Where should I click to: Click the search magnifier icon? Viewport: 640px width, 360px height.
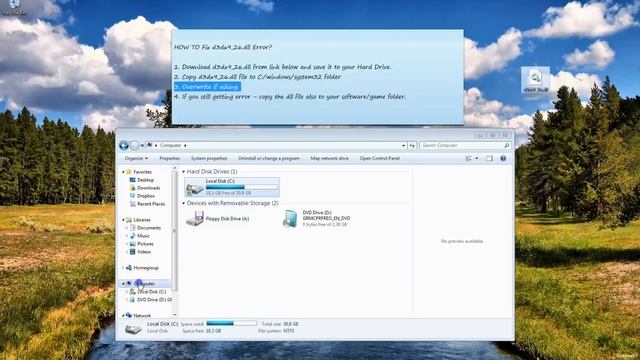[507, 145]
